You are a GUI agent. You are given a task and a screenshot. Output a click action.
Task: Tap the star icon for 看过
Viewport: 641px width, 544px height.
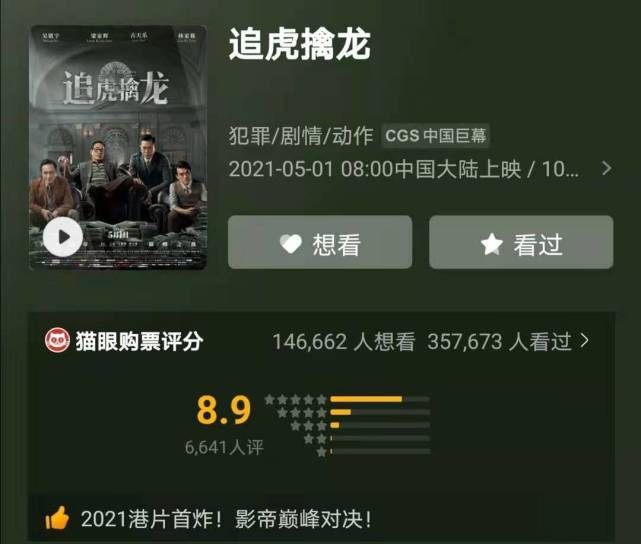492,244
